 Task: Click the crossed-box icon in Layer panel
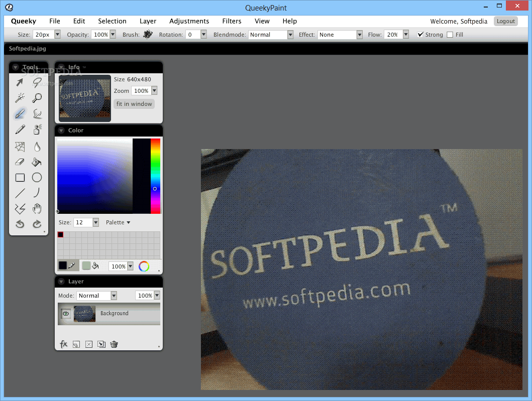(x=89, y=344)
